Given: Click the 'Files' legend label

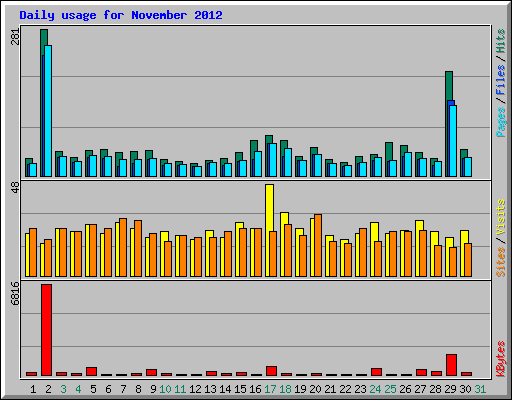Looking at the screenshot, I should point(500,79).
